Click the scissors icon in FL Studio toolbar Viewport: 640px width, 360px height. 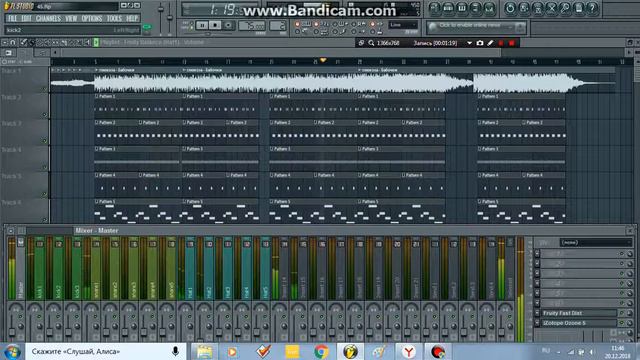click(x=551, y=8)
